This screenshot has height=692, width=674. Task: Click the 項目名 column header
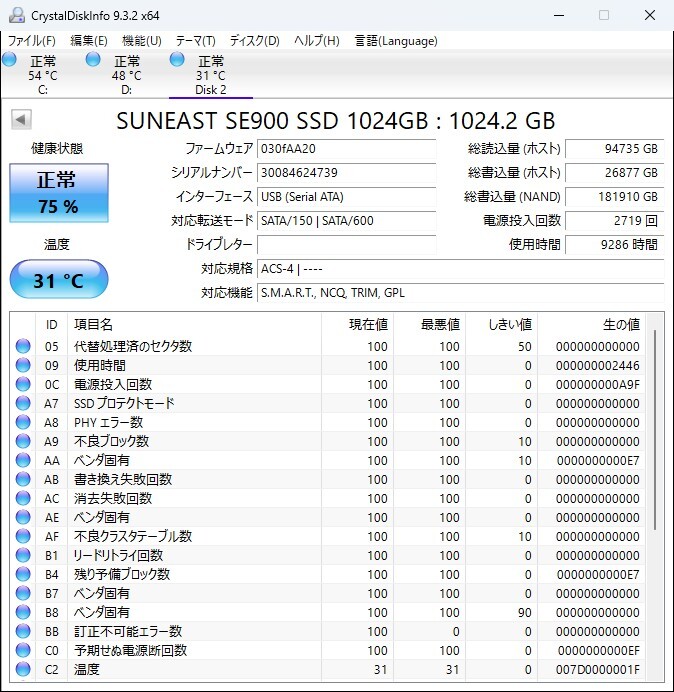(x=94, y=324)
